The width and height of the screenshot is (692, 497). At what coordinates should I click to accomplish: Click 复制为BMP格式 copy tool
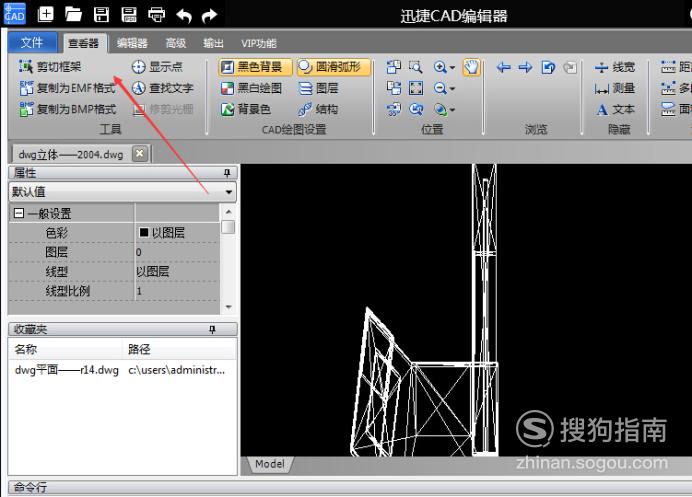click(68, 109)
